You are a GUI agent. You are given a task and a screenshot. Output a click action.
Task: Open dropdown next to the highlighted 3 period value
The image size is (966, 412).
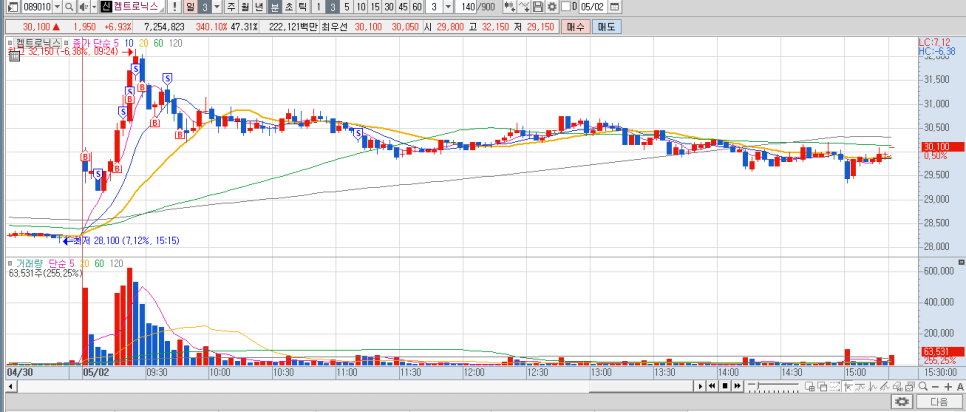click(x=216, y=7)
